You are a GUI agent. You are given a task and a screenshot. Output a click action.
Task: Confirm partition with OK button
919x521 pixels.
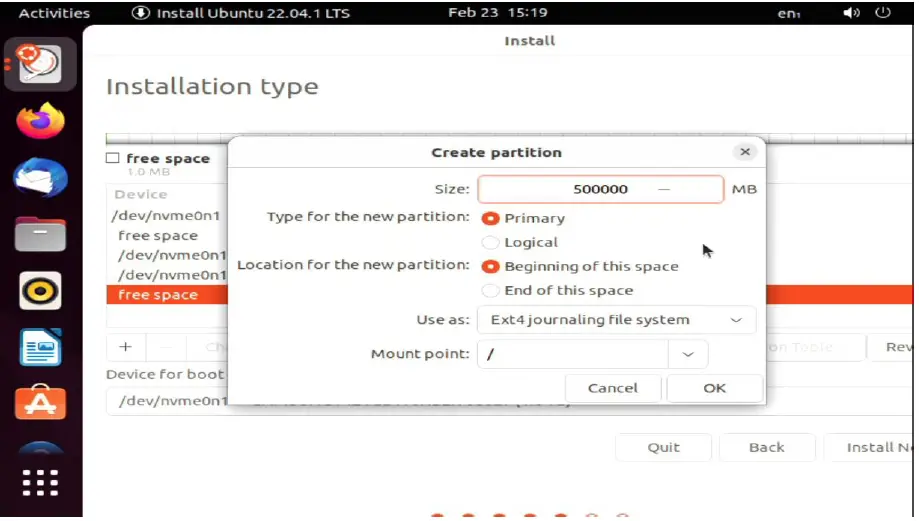(714, 388)
